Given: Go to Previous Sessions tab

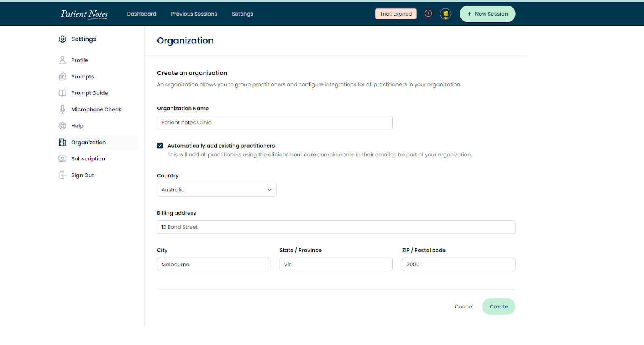Looking at the screenshot, I should tap(194, 14).
